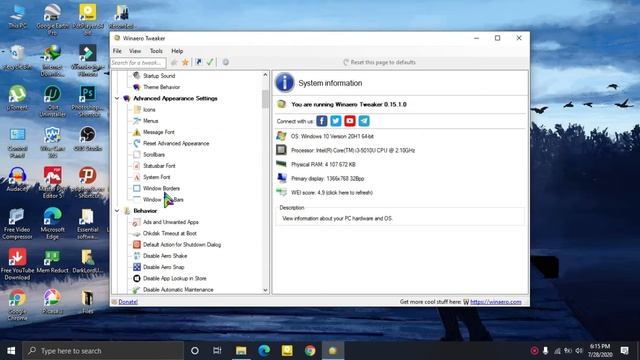Collapse Advanced Appearance Settings group
This screenshot has width=640, height=360.
[117, 98]
